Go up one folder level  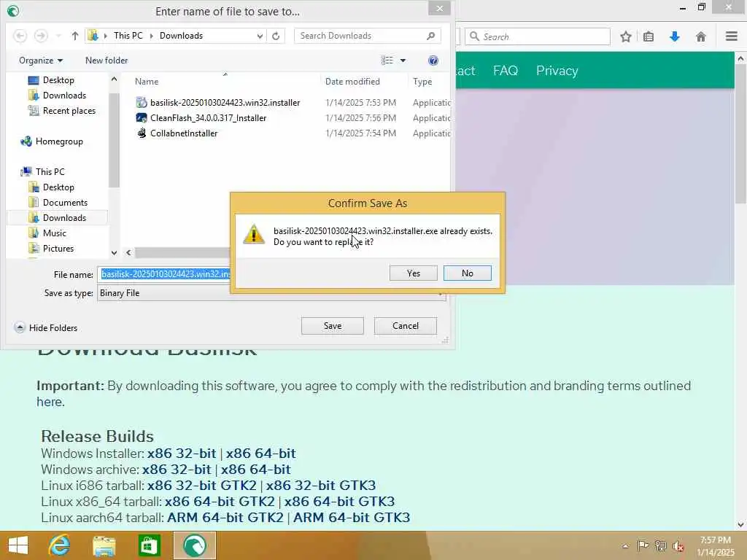75,36
